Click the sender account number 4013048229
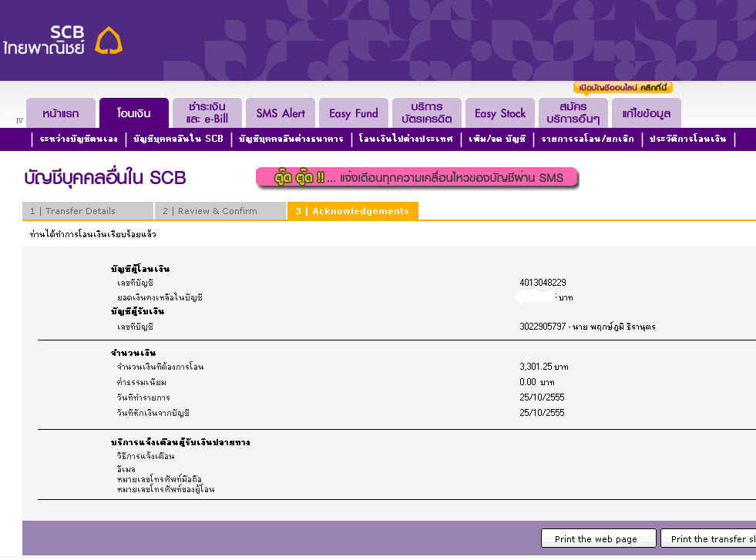756x560 pixels. coord(543,283)
